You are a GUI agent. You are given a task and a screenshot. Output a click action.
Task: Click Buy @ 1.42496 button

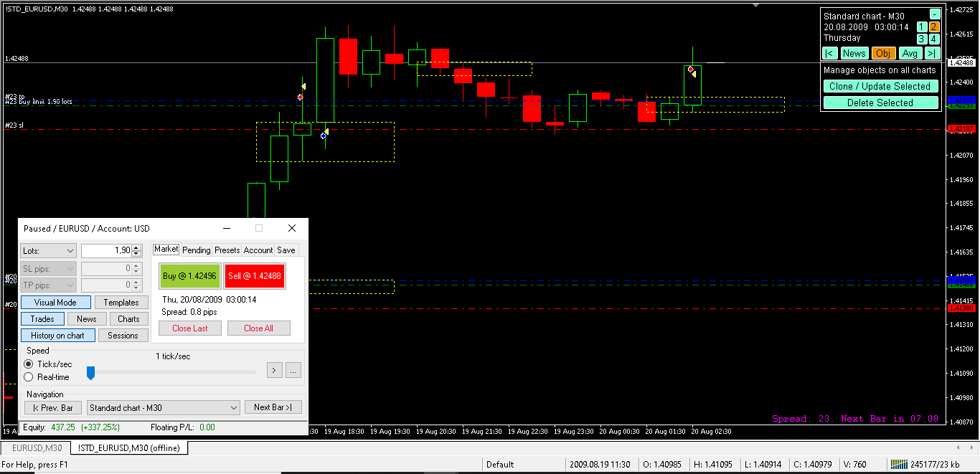coord(189,276)
